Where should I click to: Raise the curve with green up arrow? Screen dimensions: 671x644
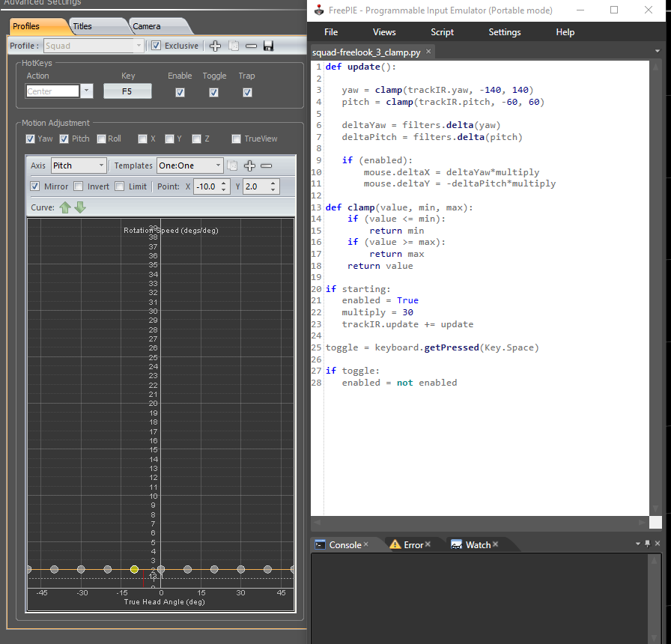[65, 207]
